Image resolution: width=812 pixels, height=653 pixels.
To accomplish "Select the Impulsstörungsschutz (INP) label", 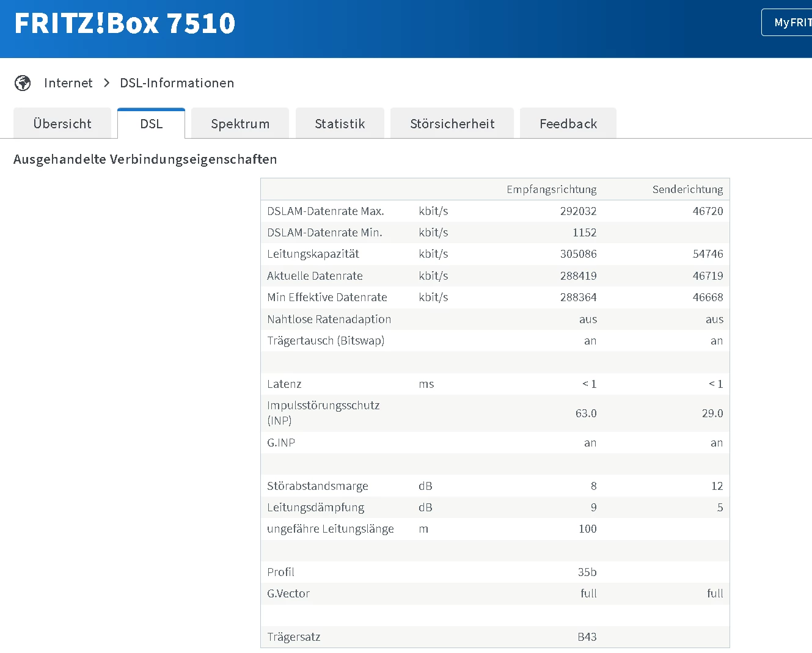I will pos(323,413).
